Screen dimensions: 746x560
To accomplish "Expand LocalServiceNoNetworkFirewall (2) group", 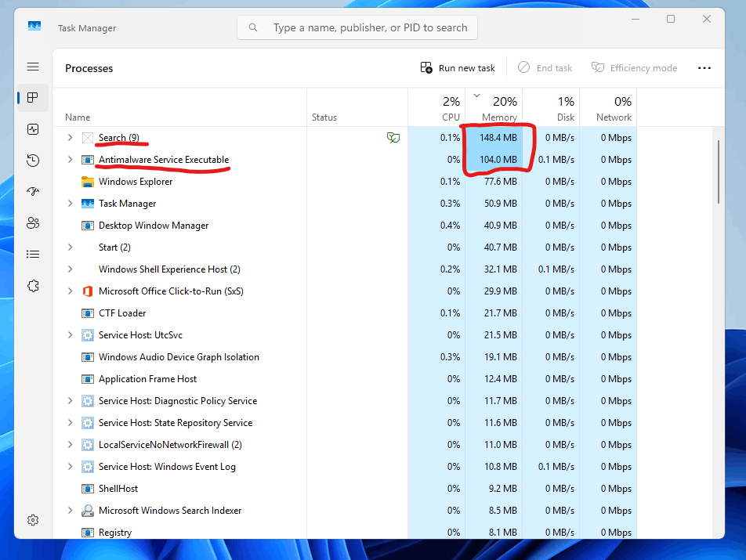I will click(x=70, y=444).
